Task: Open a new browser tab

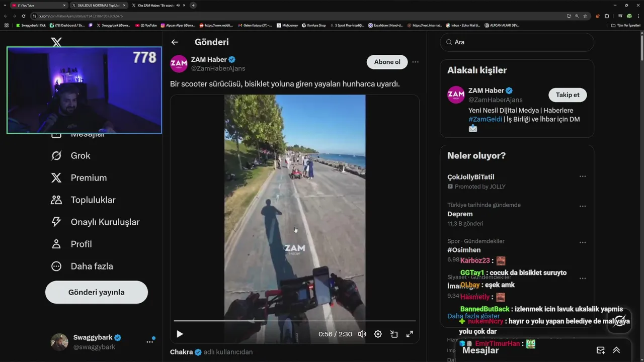Action: pyautogui.click(x=193, y=5)
